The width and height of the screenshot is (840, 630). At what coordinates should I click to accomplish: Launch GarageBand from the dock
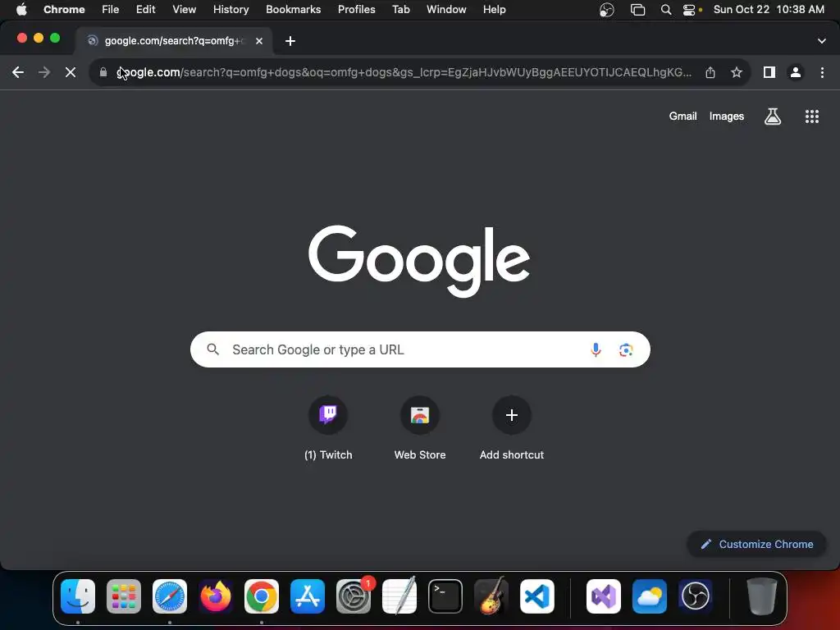491,596
